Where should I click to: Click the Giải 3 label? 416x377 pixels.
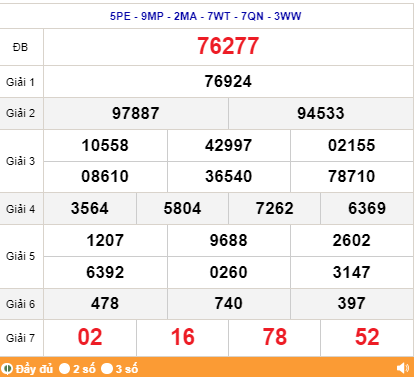coord(20,161)
